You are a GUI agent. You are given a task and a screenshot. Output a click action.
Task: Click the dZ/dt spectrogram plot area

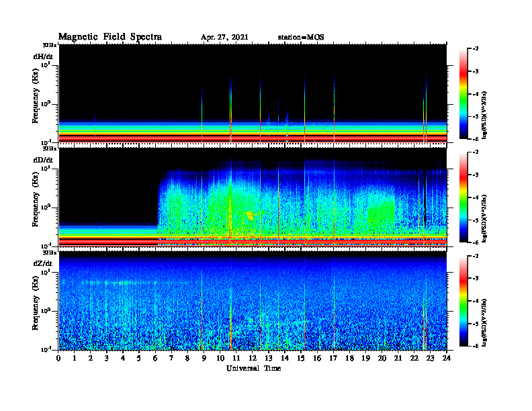point(253,300)
